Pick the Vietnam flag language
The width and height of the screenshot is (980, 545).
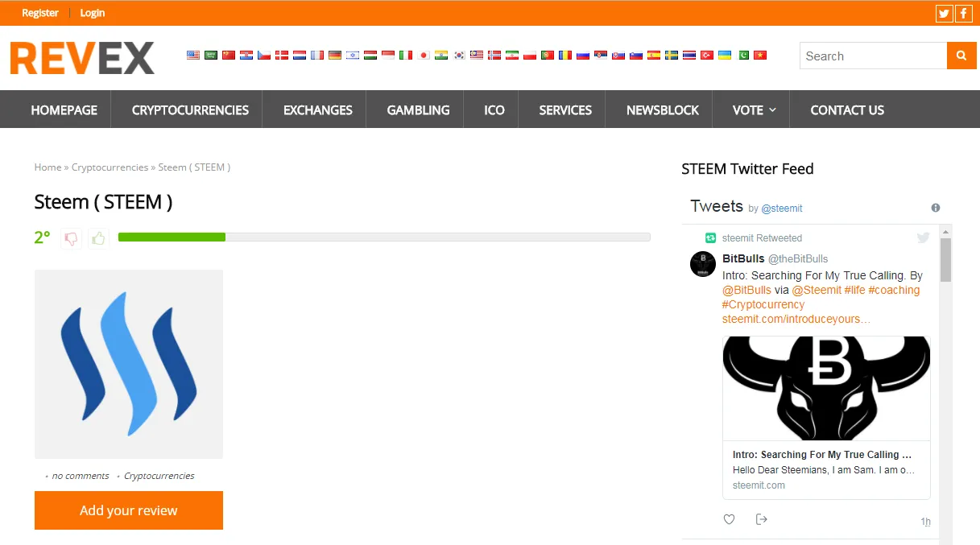(x=760, y=56)
